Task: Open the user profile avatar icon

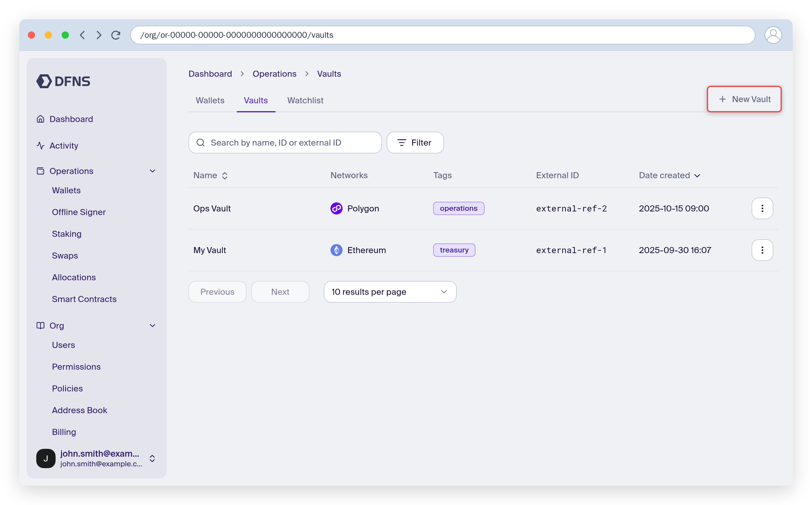Action: [x=773, y=35]
